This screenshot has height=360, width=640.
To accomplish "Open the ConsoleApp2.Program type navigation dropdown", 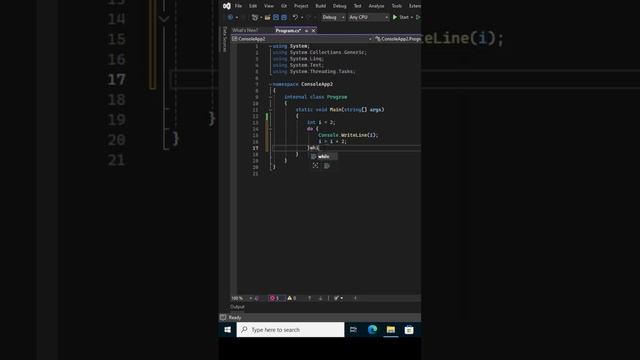I will (398, 39).
